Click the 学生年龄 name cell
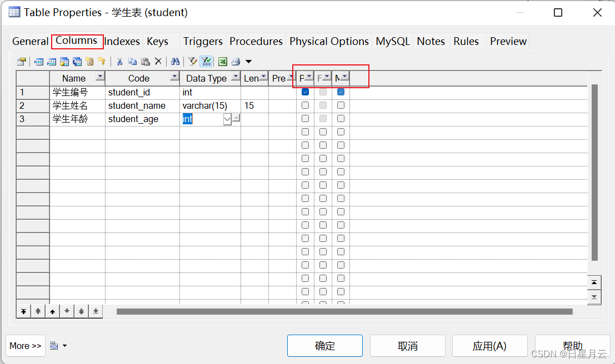The image size is (615, 364). click(77, 119)
